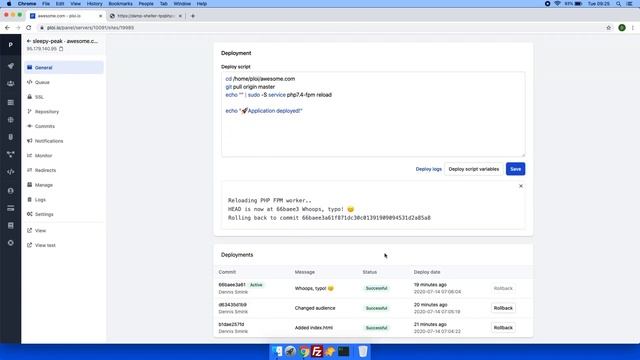This screenshot has width=640, height=360.
Task: Open the Bookmarks menu in menu bar
Action: [120, 4]
